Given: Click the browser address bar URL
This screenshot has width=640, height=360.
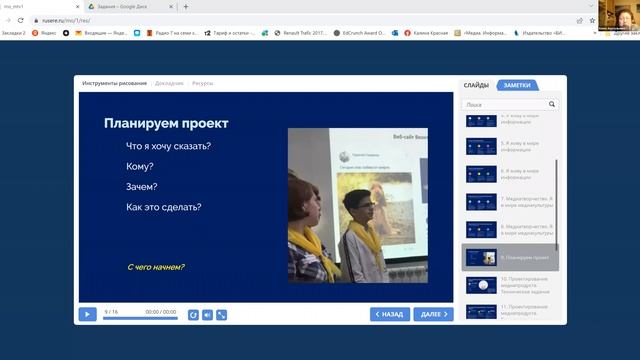Looking at the screenshot, I should 66,20.
